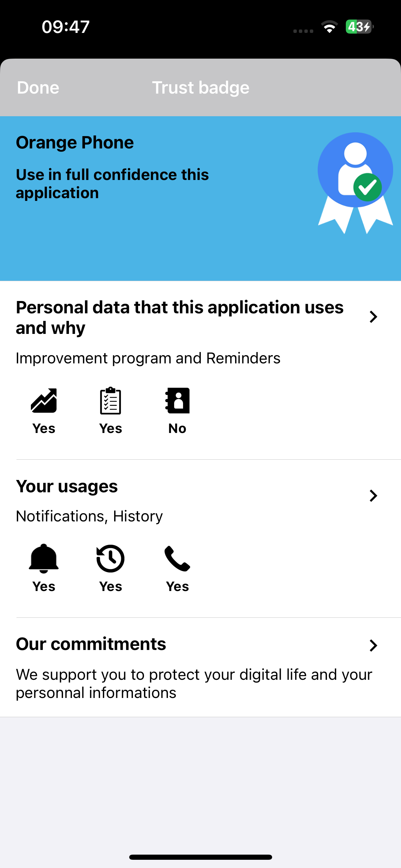Tap 'Improvement program and Reminders' subtitle
401x868 pixels.
click(148, 359)
